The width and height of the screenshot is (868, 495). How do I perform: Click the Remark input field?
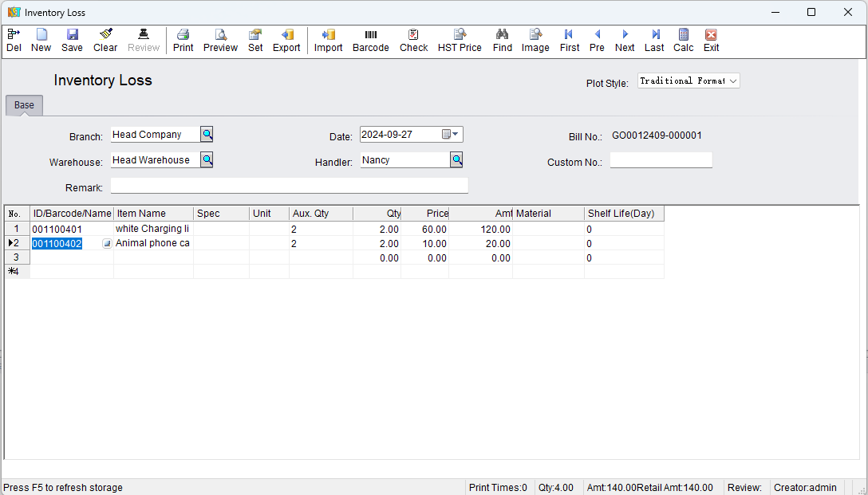click(289, 187)
